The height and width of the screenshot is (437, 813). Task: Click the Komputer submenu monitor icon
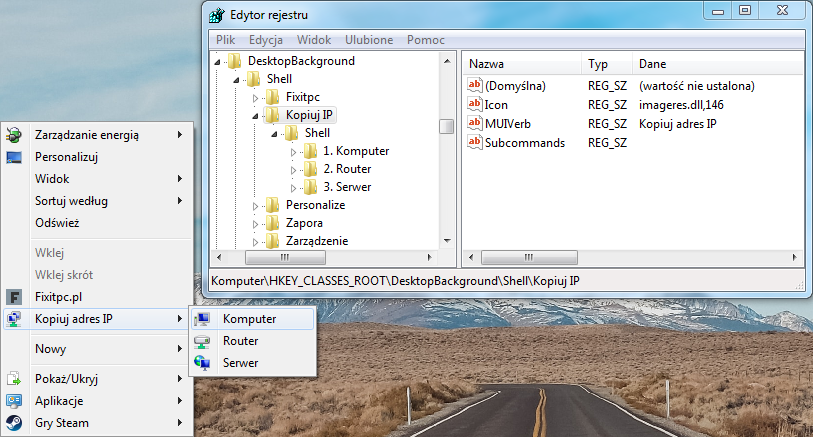tap(202, 319)
